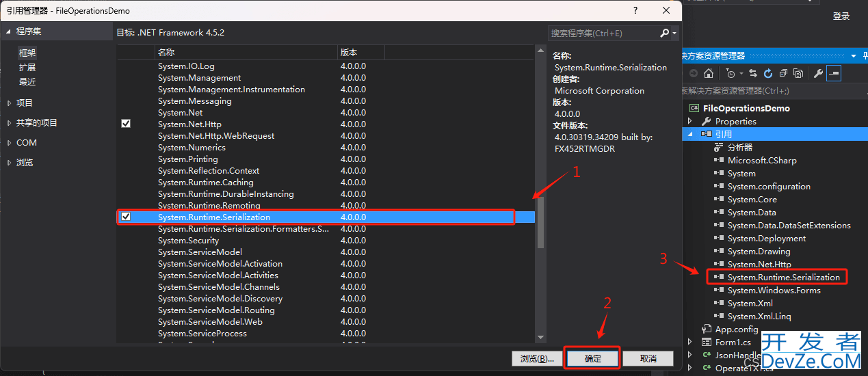Click the 浏览(B)... button
Image resolution: width=868 pixels, height=376 pixels.
(x=536, y=358)
